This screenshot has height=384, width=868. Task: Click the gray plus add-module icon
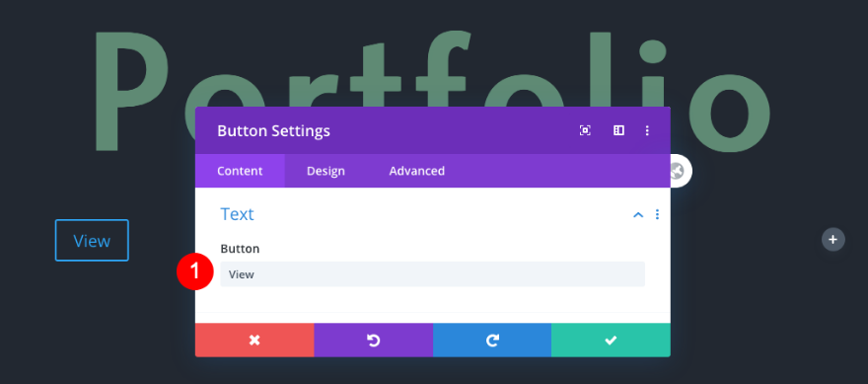tap(833, 239)
